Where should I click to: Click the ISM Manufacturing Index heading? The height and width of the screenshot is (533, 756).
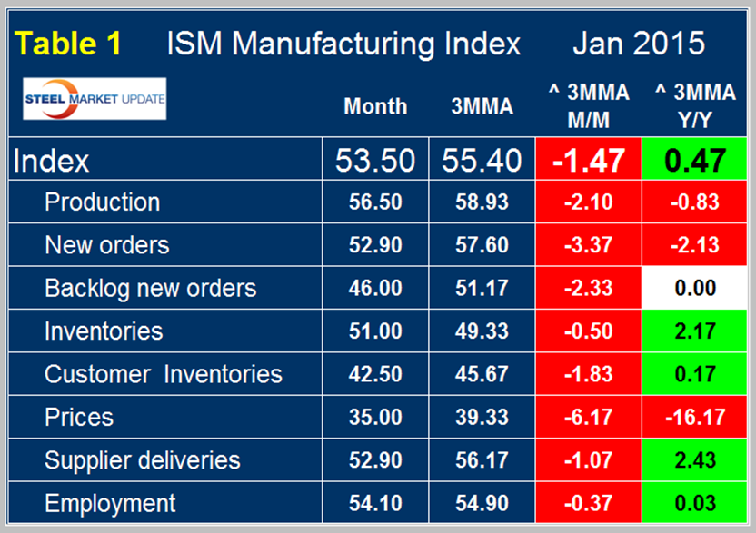pyautogui.click(x=343, y=43)
